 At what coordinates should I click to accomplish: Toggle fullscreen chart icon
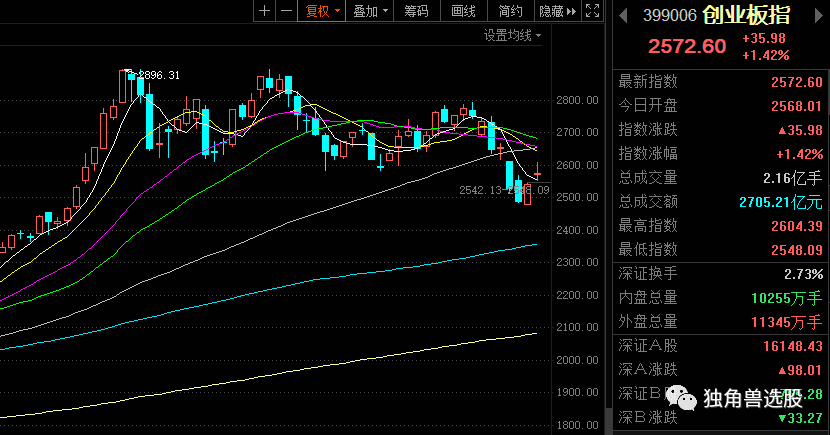(x=592, y=11)
